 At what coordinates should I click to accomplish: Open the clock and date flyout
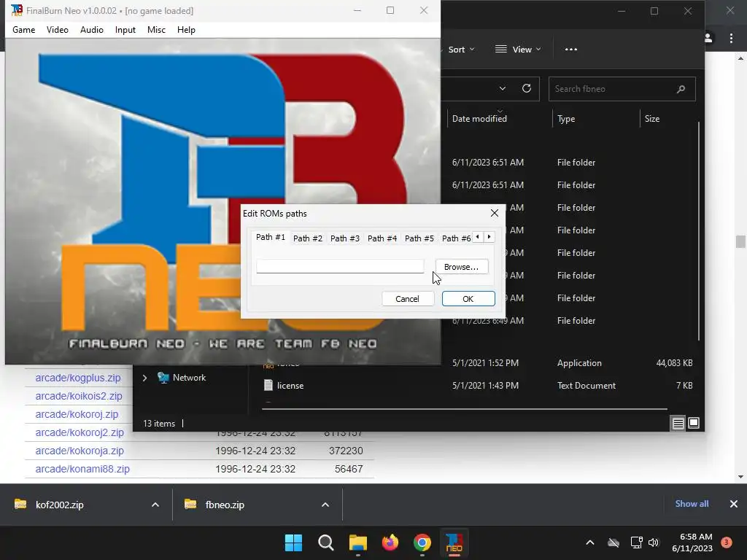692,542
